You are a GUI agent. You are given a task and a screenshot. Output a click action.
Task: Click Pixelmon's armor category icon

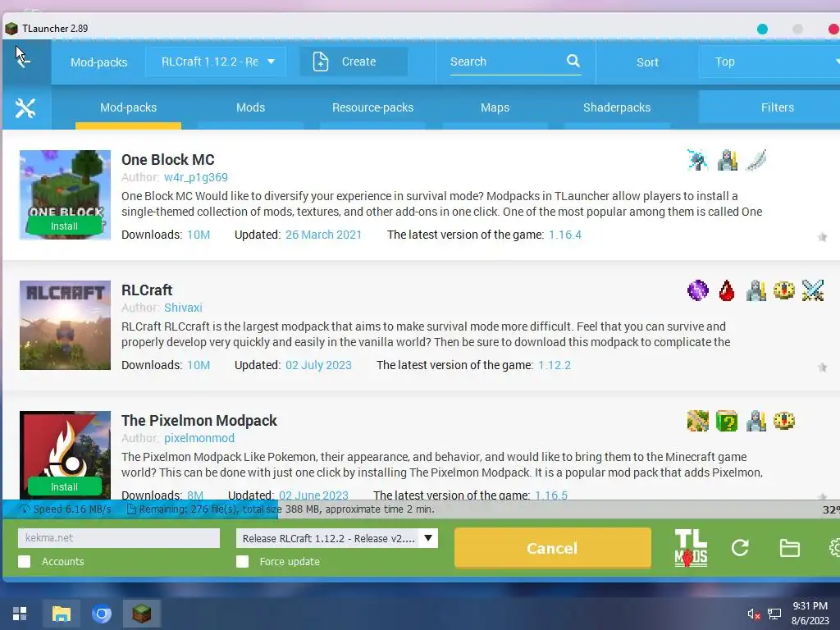(756, 421)
